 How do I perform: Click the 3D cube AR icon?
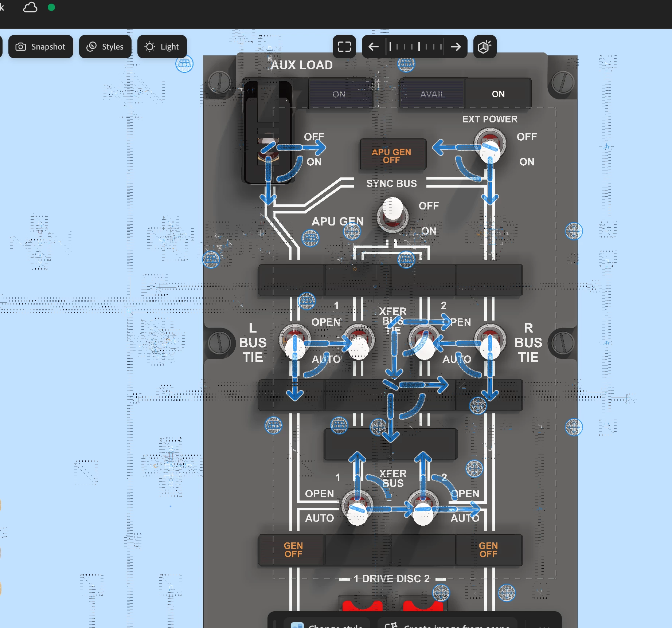click(485, 47)
